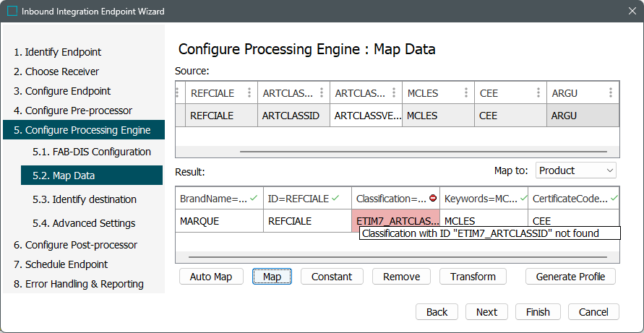This screenshot has width=644, height=333.
Task: Click the column menu dots on MCLES source header
Action: tap(466, 93)
